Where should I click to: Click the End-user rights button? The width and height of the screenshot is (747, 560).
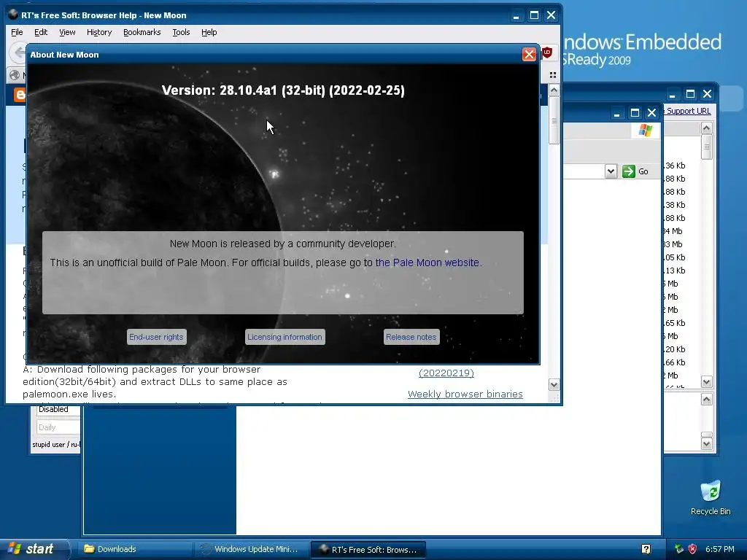[x=156, y=337]
